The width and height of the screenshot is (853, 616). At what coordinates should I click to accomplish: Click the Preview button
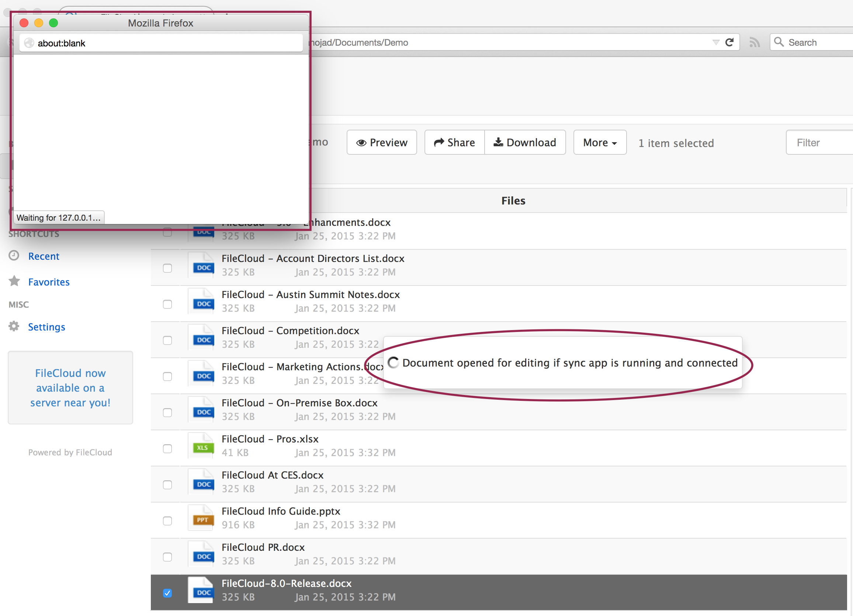381,143
